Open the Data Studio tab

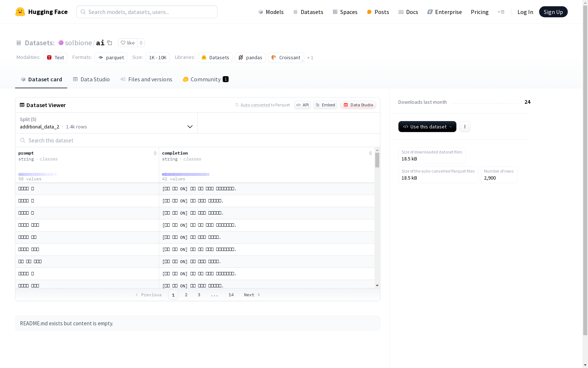tap(91, 79)
